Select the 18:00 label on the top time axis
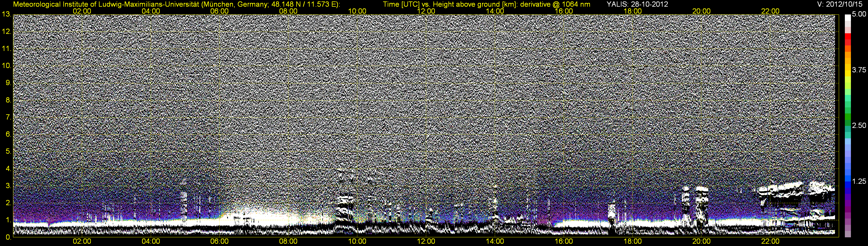868x246 pixels. (x=632, y=11)
